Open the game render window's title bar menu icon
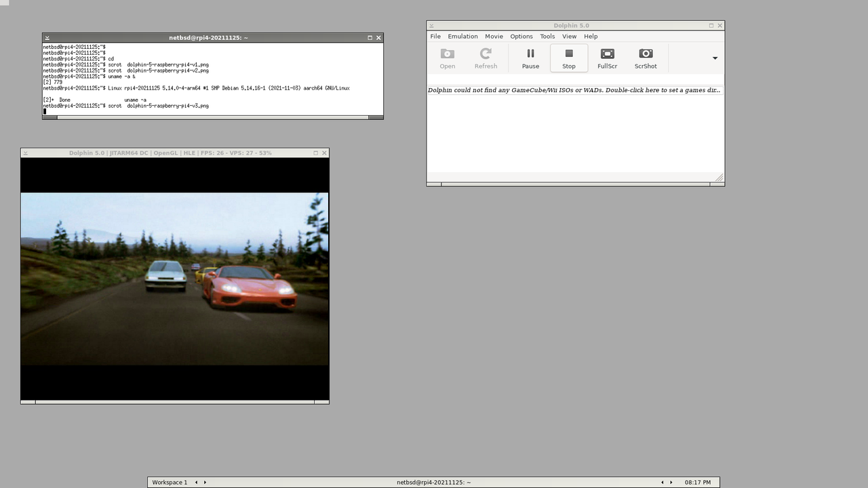Screen dimensions: 868x488 pos(25,153)
